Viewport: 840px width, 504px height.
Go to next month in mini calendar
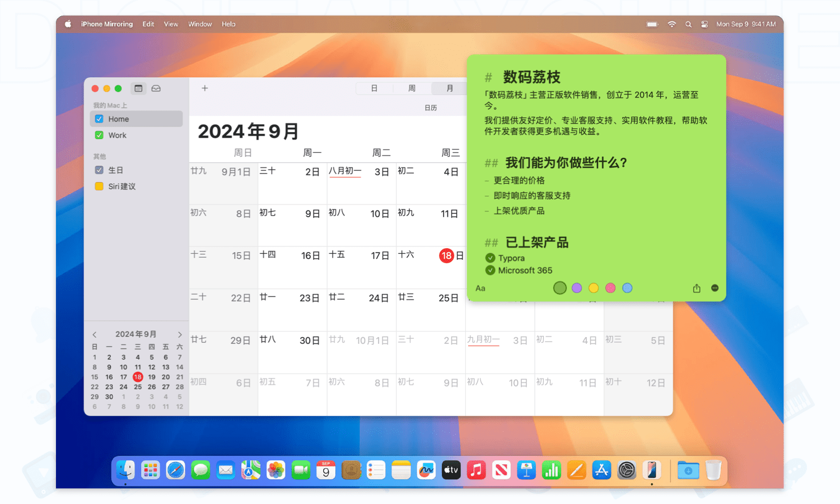coord(180,334)
